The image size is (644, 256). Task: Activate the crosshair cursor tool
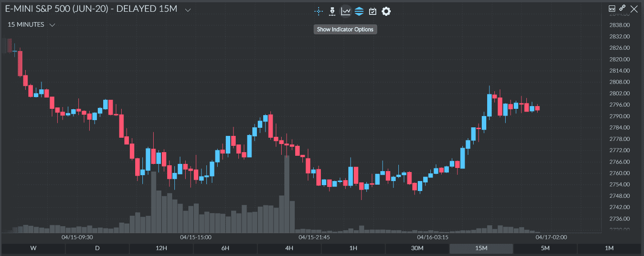pyautogui.click(x=319, y=11)
